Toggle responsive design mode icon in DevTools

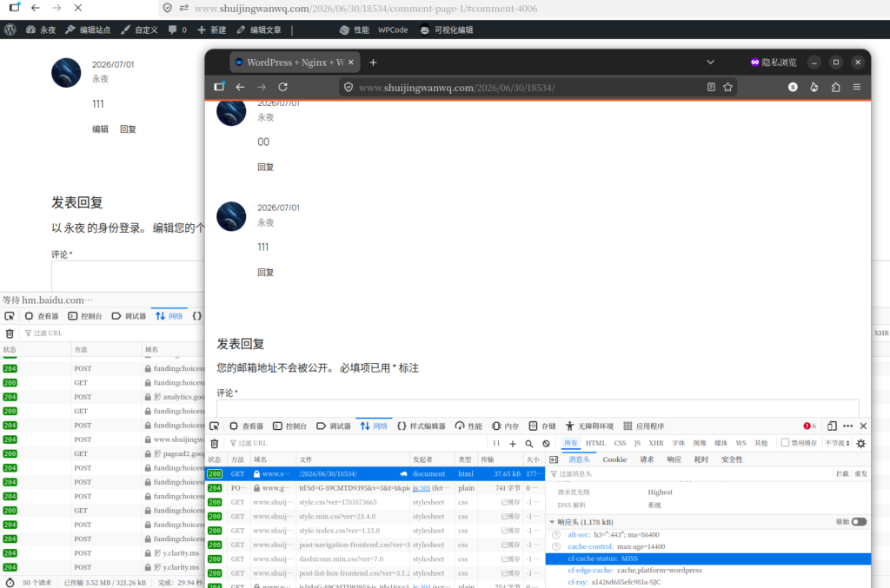pos(832,426)
